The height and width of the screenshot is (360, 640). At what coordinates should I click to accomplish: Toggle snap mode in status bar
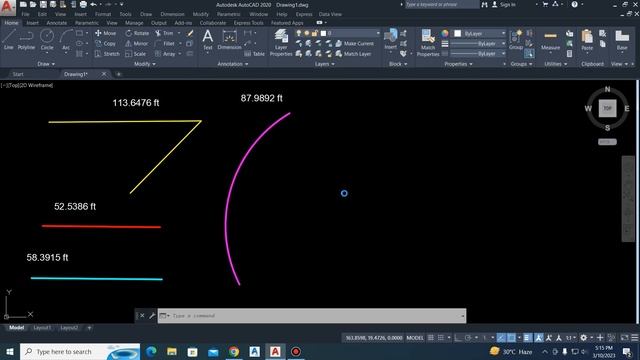(x=441, y=338)
